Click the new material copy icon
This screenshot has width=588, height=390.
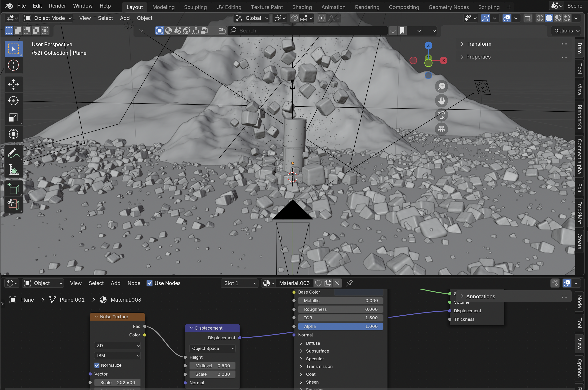point(328,283)
